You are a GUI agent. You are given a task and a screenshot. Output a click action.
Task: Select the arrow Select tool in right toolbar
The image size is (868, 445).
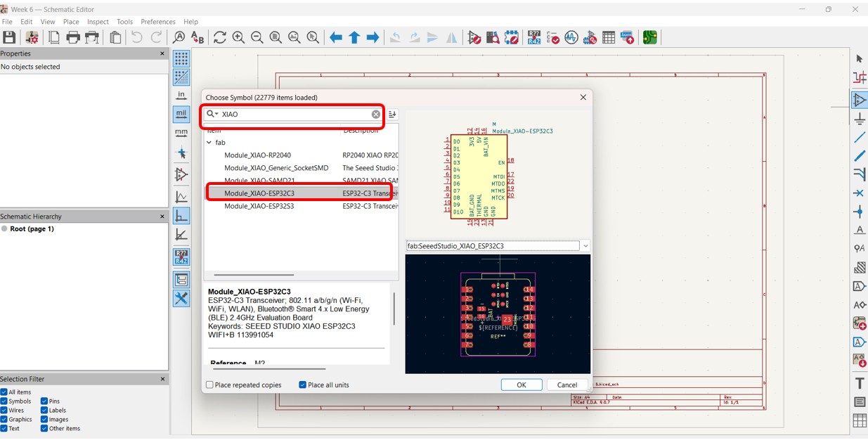click(859, 59)
